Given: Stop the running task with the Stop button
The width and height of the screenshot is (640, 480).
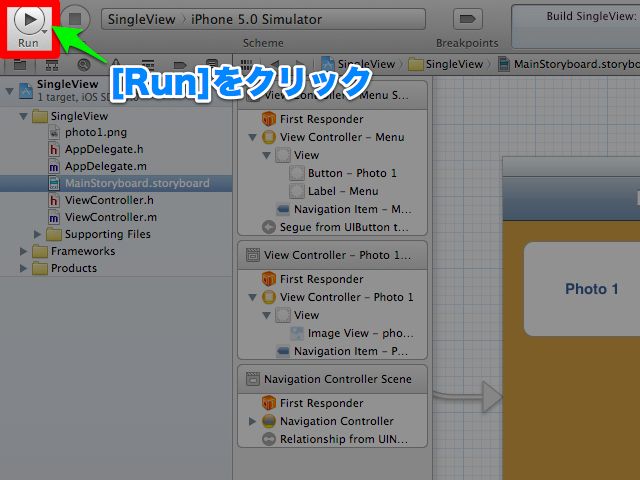Looking at the screenshot, I should tap(75, 19).
